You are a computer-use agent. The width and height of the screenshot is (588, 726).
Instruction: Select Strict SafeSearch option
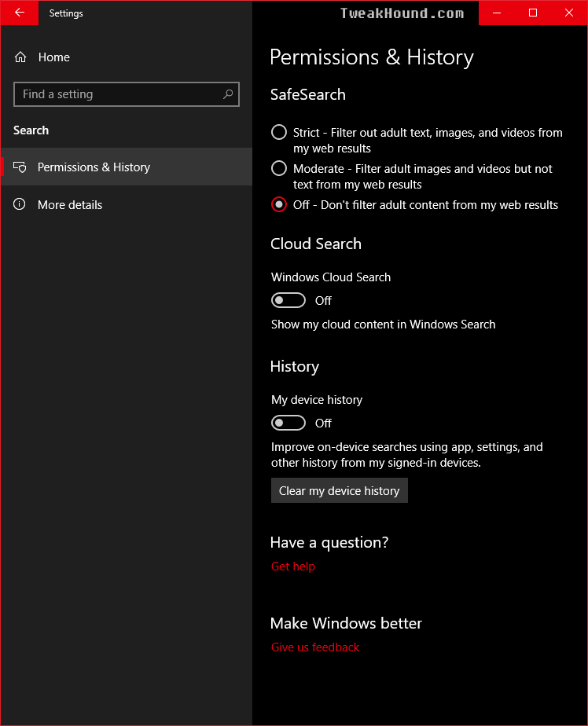279,133
